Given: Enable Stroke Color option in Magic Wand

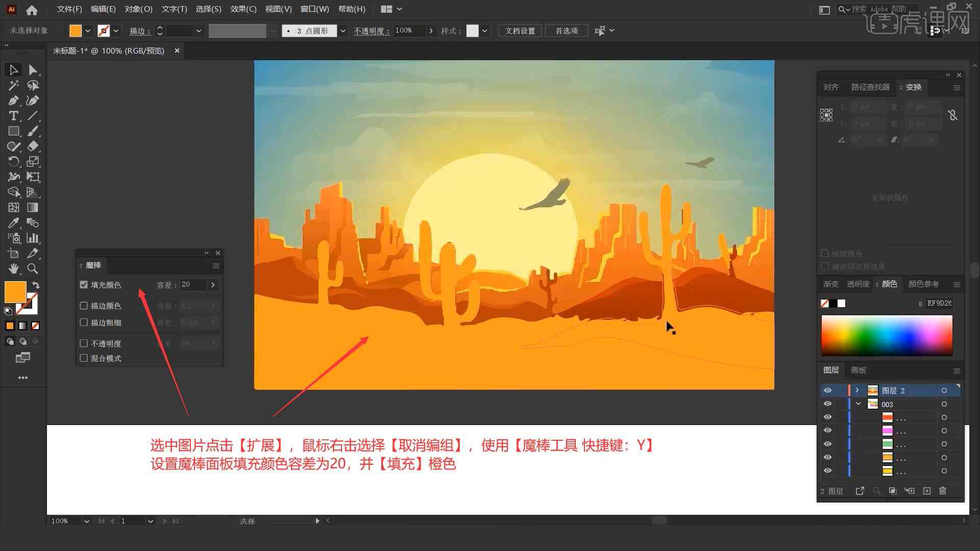Looking at the screenshot, I should [x=84, y=306].
